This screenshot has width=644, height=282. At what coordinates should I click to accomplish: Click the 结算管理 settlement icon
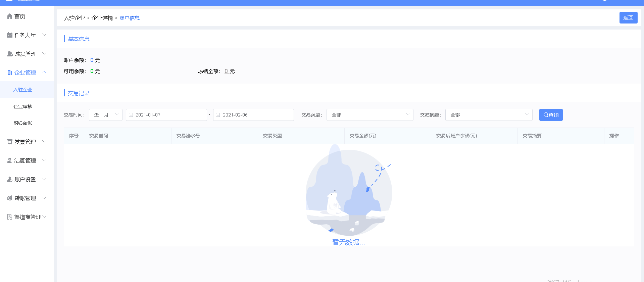coord(10,161)
